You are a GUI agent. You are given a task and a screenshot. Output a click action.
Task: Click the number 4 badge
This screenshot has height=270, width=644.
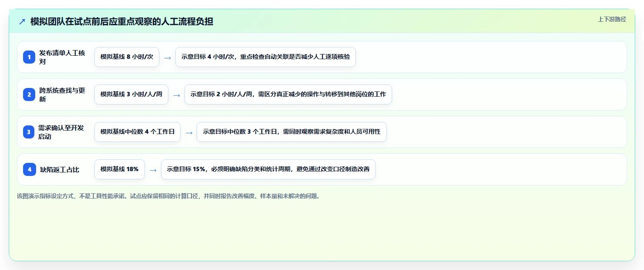pos(30,169)
